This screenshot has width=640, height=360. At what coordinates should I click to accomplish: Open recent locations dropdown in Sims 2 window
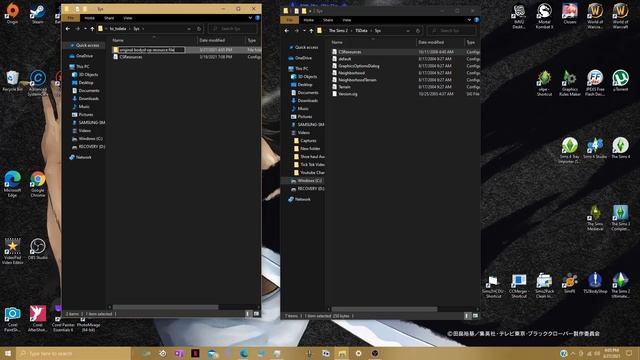pyautogui.click(x=304, y=31)
